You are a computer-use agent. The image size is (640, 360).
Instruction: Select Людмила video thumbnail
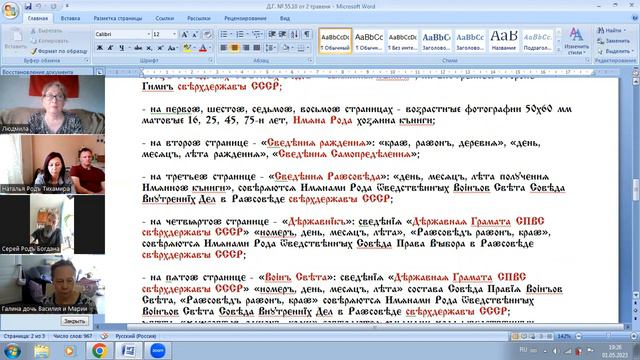pyautogui.click(x=52, y=104)
